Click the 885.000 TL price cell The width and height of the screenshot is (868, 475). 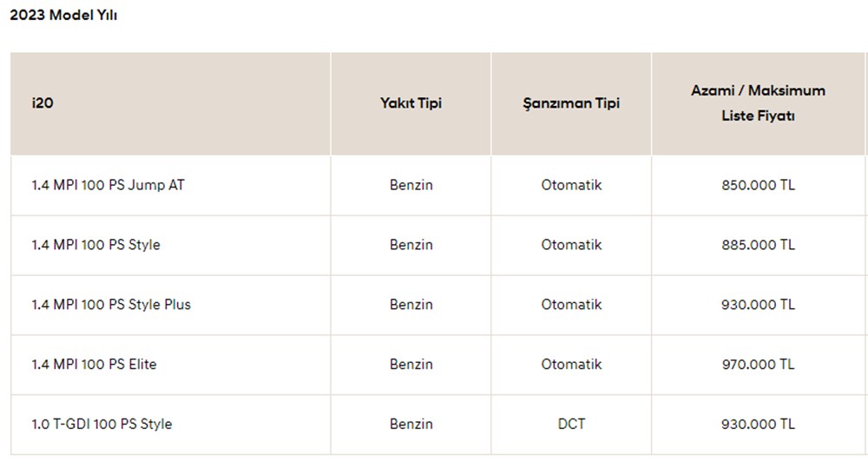pos(758,245)
